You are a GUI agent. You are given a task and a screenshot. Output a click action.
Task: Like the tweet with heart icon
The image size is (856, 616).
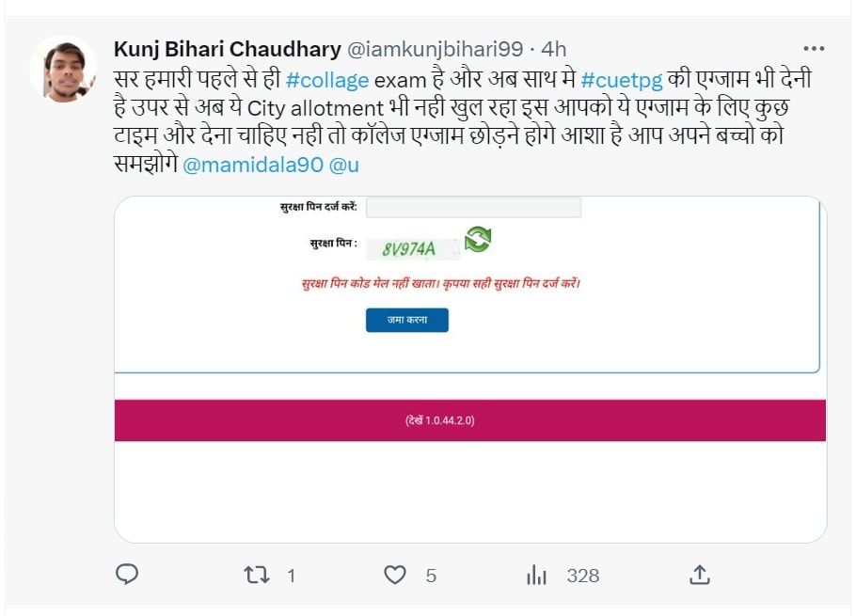click(x=396, y=575)
